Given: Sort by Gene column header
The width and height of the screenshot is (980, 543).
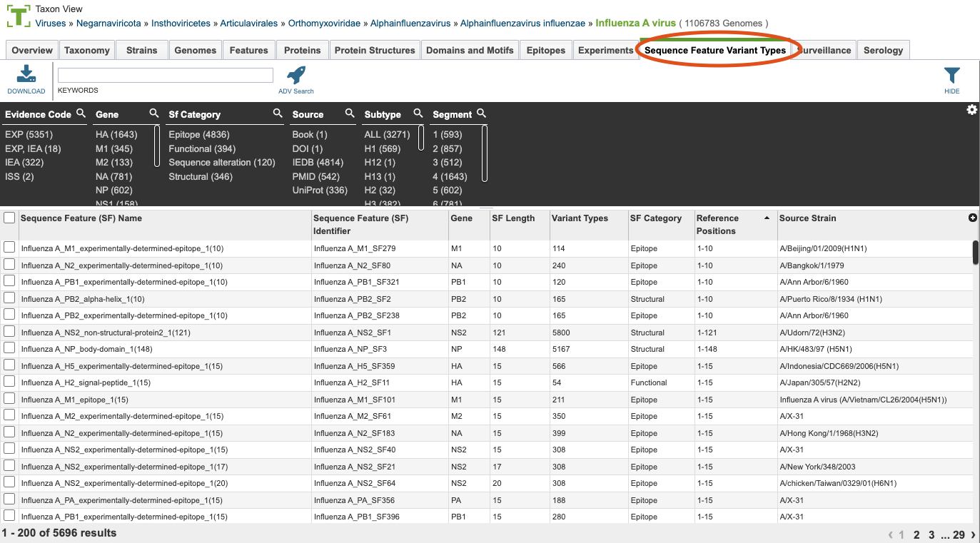Looking at the screenshot, I should pos(469,225).
